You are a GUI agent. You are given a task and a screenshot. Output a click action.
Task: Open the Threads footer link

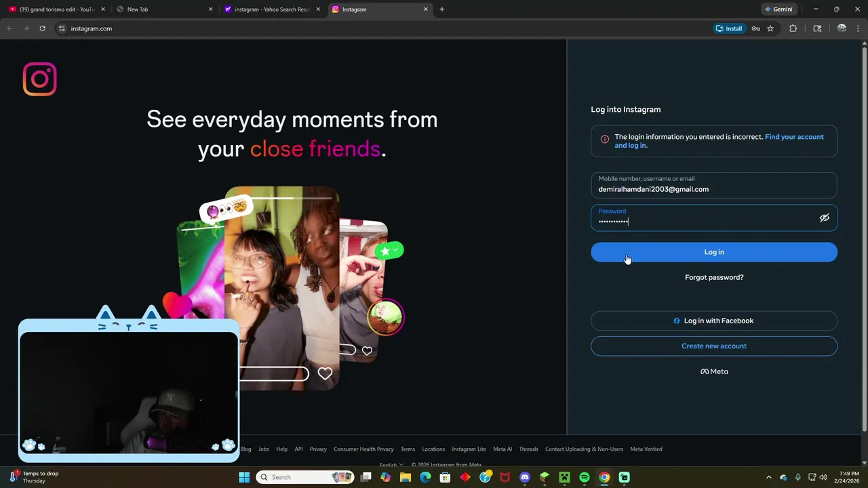(x=528, y=449)
